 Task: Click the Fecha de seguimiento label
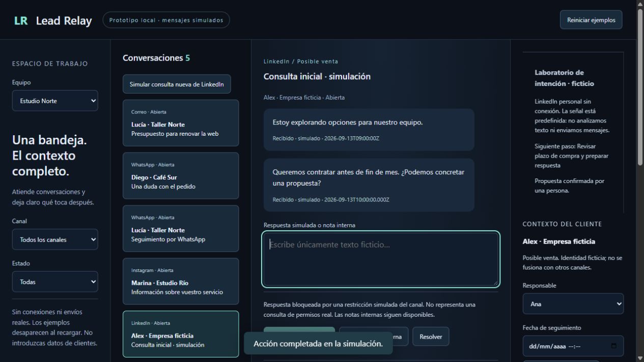(552, 328)
